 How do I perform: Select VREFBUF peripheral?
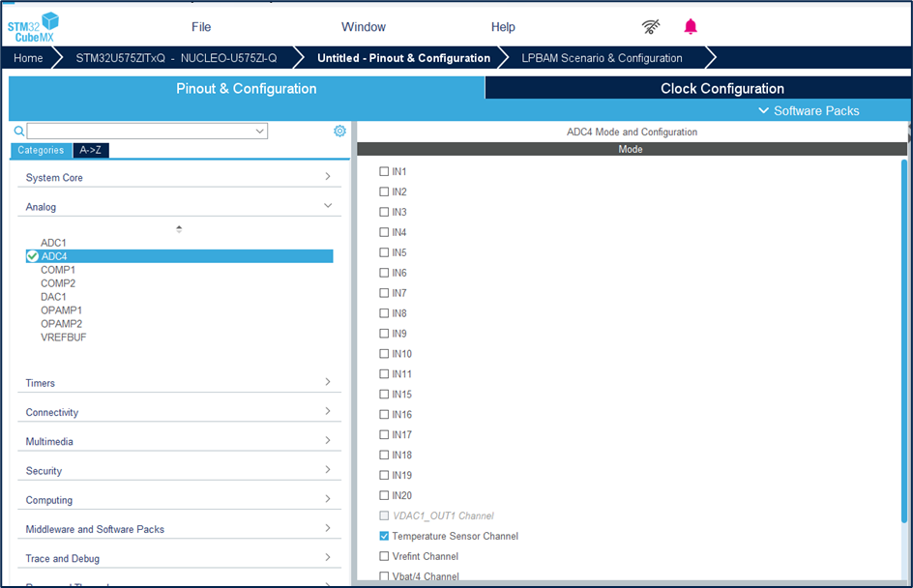point(64,338)
